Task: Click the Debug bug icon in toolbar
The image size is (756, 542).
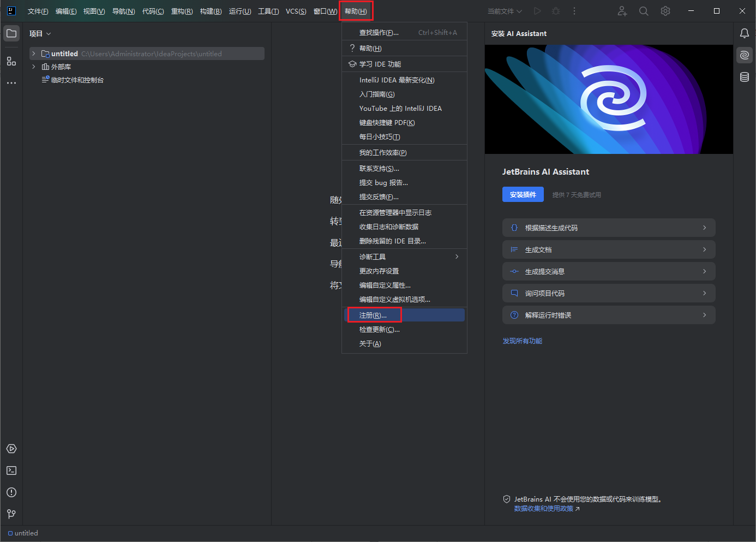Action: (556, 11)
